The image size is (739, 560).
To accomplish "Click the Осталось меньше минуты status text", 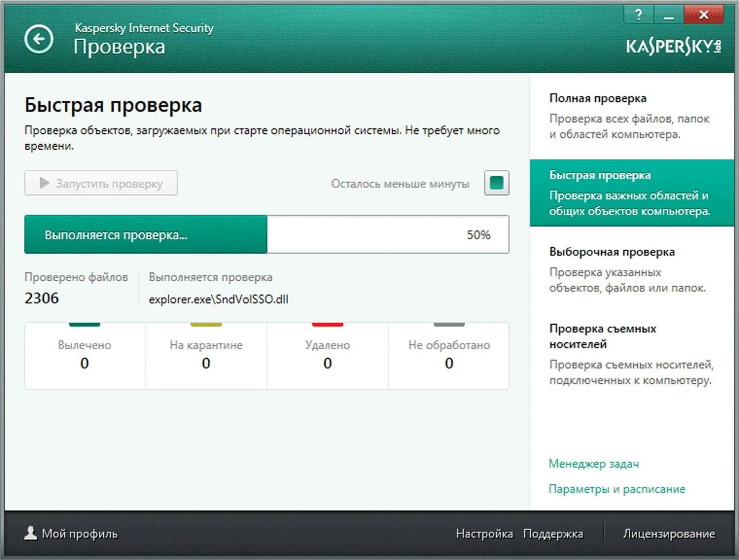I will pyautogui.click(x=400, y=184).
